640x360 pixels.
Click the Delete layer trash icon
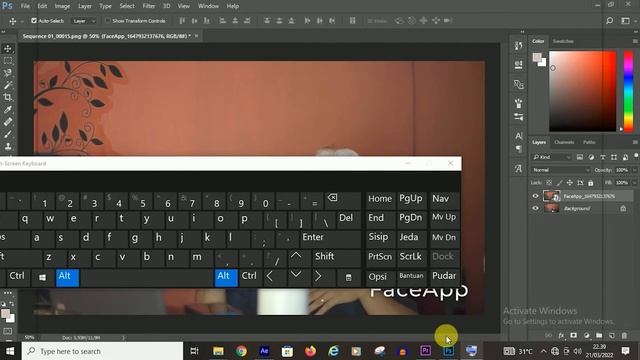click(624, 335)
